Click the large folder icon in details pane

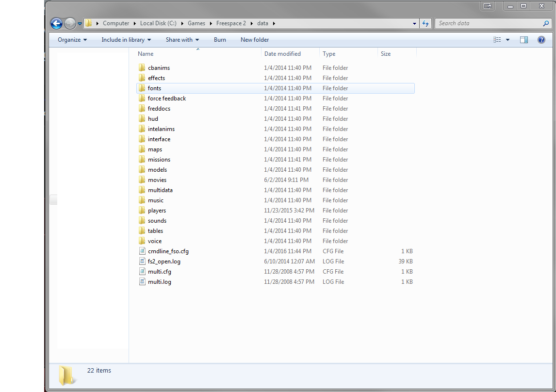tap(66, 376)
